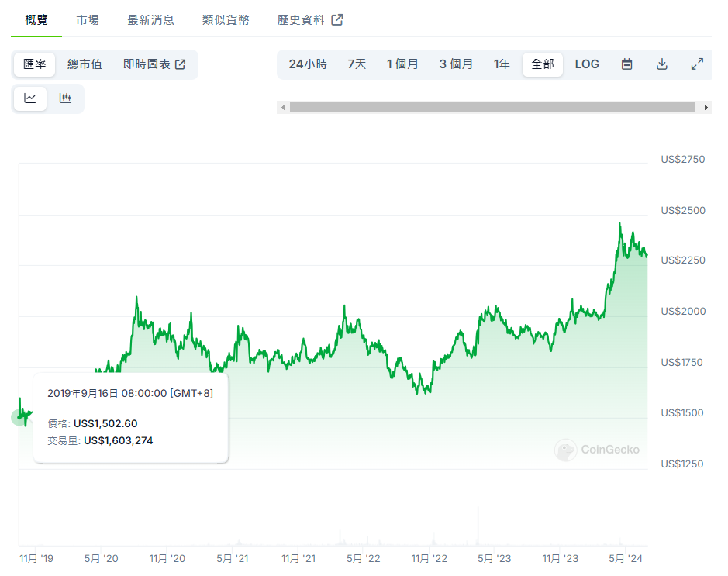Open 即時圖表 live chart link
Screen dimensions: 728x576
154,64
